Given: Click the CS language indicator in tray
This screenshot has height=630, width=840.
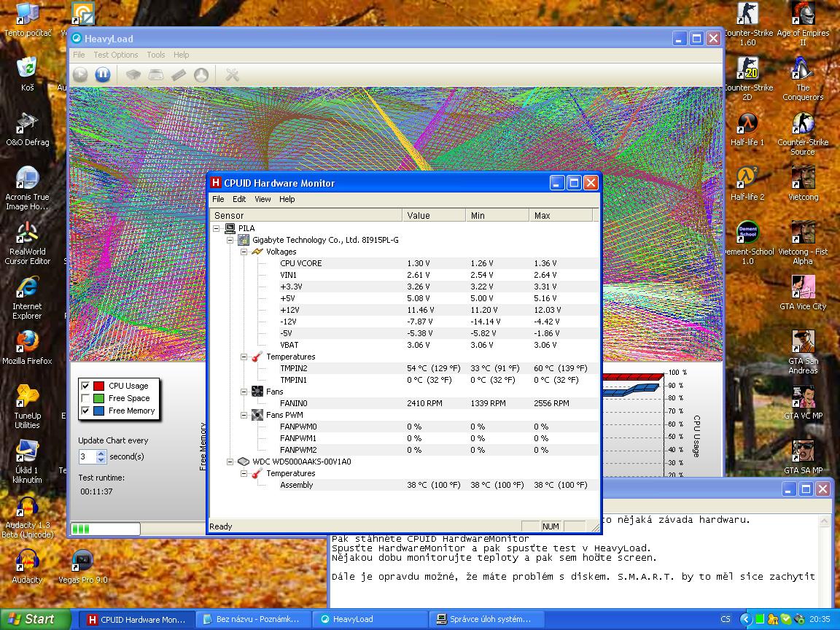Looking at the screenshot, I should [726, 619].
